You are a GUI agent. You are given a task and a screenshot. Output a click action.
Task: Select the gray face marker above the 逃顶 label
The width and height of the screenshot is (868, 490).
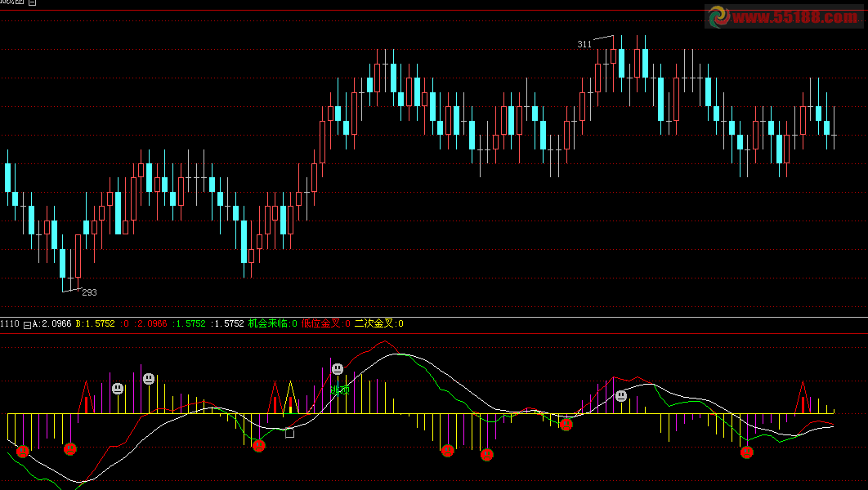pyautogui.click(x=337, y=369)
